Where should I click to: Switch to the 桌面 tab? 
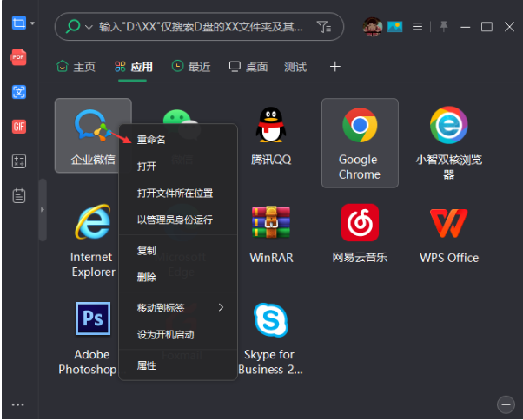point(248,67)
